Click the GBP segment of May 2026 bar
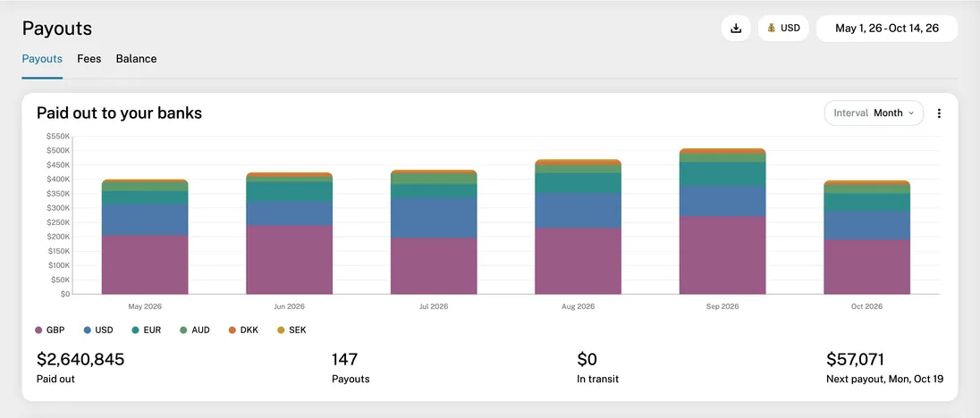Image resolution: width=980 pixels, height=418 pixels. 145,264
